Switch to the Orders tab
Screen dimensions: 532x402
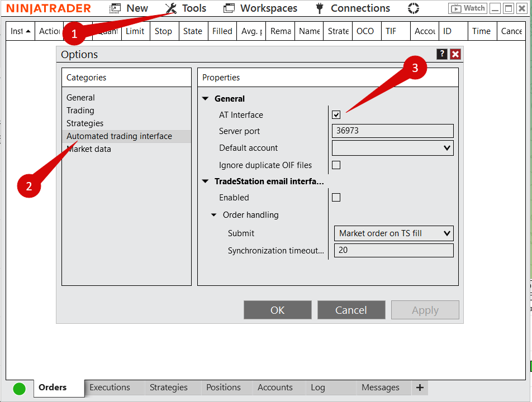click(x=59, y=388)
